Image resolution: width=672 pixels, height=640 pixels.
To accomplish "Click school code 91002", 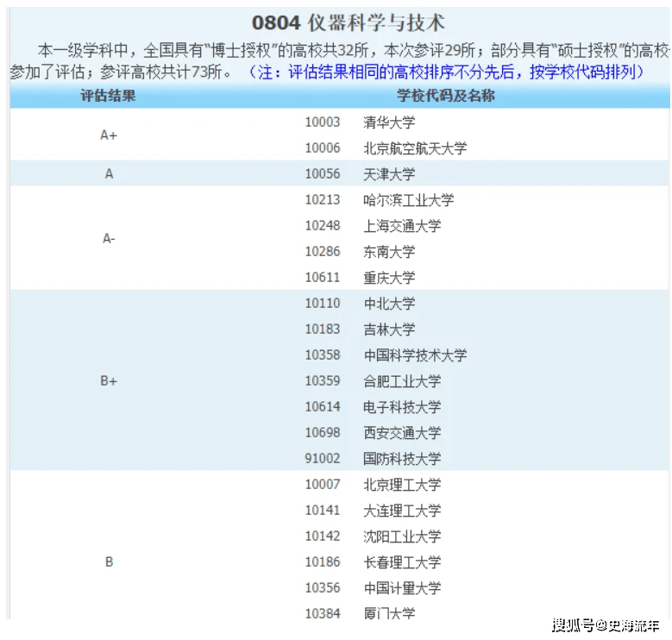I will [323, 458].
